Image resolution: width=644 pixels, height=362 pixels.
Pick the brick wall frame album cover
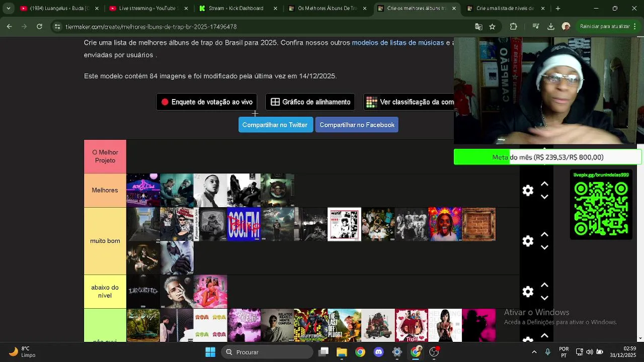click(478, 224)
